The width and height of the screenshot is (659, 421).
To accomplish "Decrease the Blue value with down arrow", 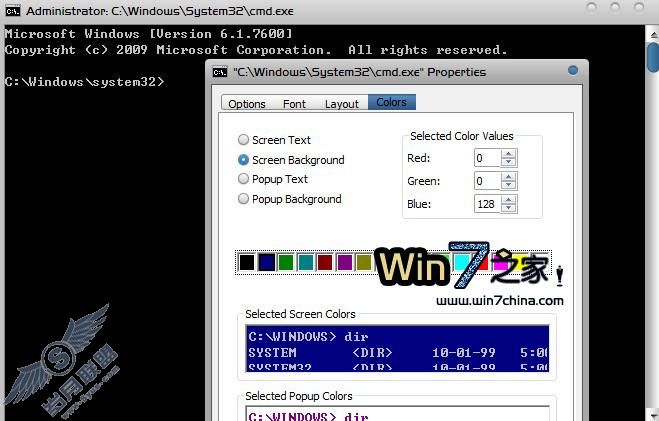I will (x=509, y=208).
